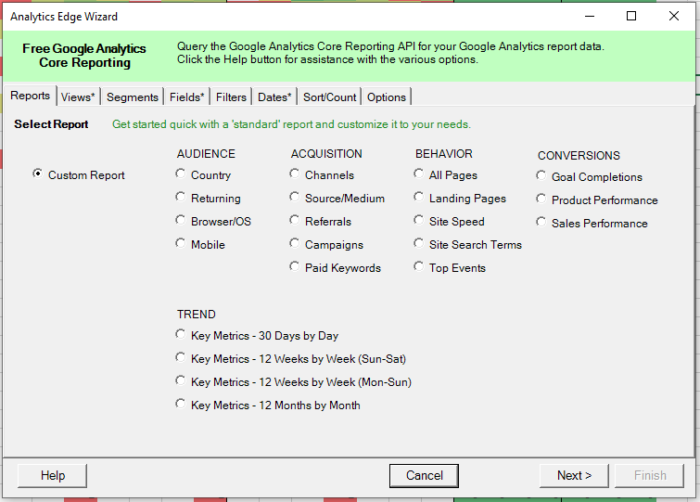700x502 pixels.
Task: Proceed with the Next > button
Action: tap(574, 476)
